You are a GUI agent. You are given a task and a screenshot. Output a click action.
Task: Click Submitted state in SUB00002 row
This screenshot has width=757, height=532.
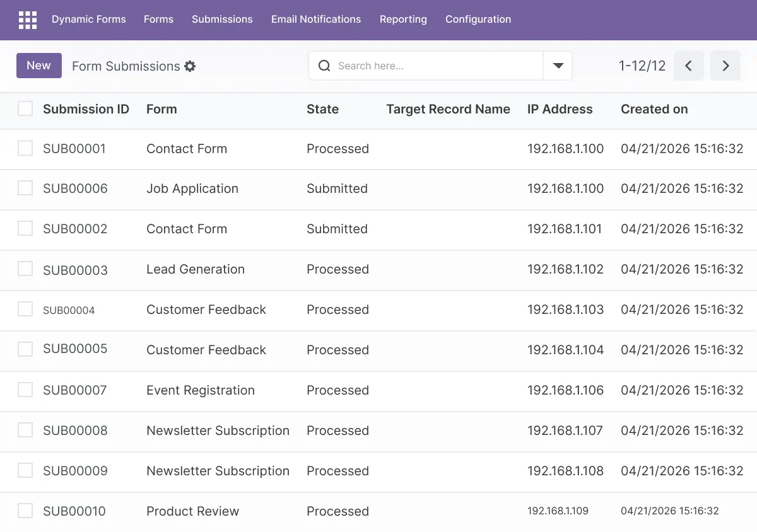pyautogui.click(x=337, y=229)
